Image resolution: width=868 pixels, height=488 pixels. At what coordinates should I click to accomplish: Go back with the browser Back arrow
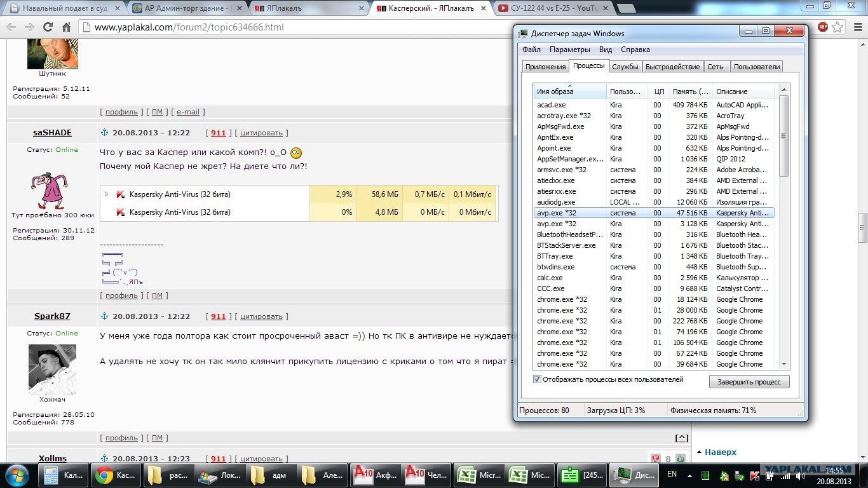[11, 27]
